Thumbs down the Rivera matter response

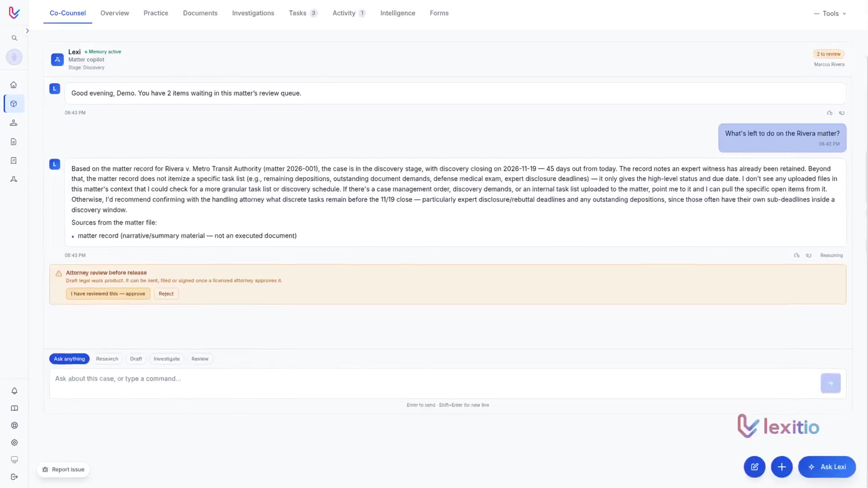click(809, 255)
